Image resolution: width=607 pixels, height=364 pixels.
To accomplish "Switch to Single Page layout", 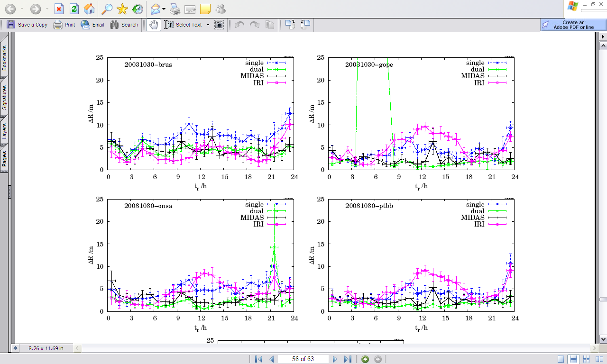I will click(x=561, y=359).
